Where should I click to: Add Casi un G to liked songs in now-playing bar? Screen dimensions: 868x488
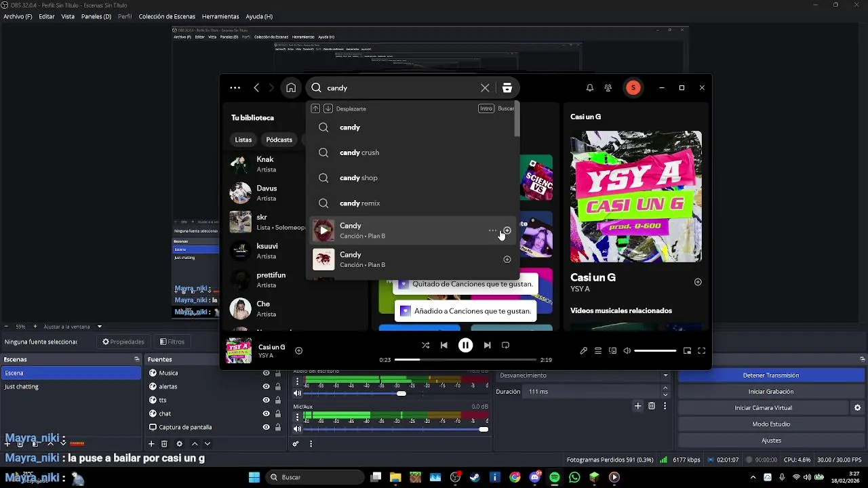click(x=298, y=350)
